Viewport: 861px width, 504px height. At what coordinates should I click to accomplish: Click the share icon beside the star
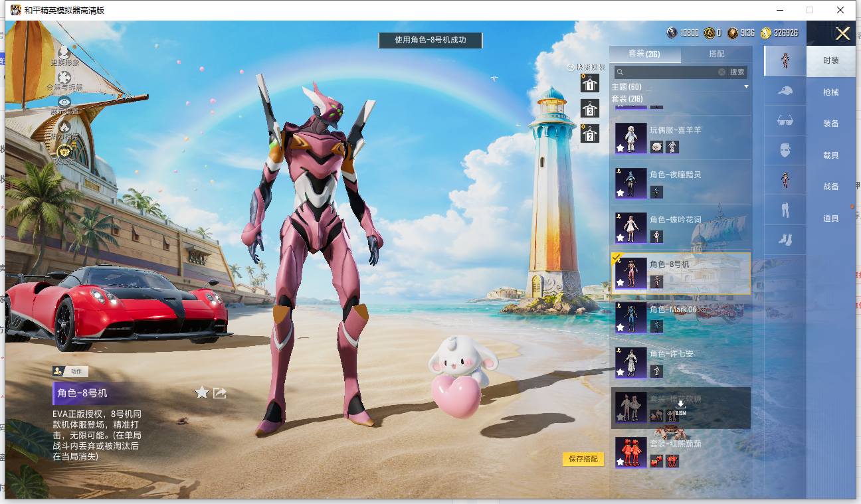pyautogui.click(x=220, y=393)
